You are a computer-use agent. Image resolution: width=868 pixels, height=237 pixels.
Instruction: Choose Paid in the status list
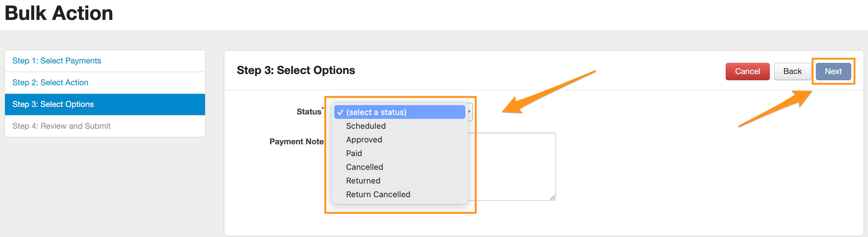point(354,153)
